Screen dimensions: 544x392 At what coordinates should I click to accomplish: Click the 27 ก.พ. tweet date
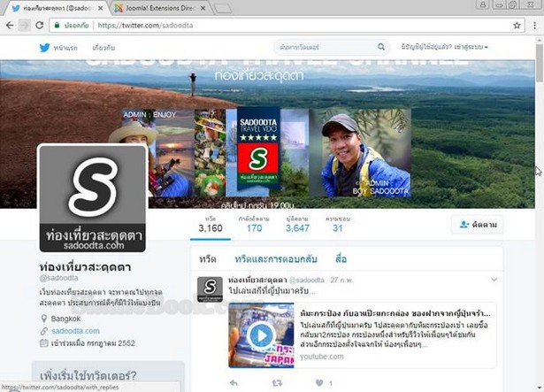[x=341, y=280]
